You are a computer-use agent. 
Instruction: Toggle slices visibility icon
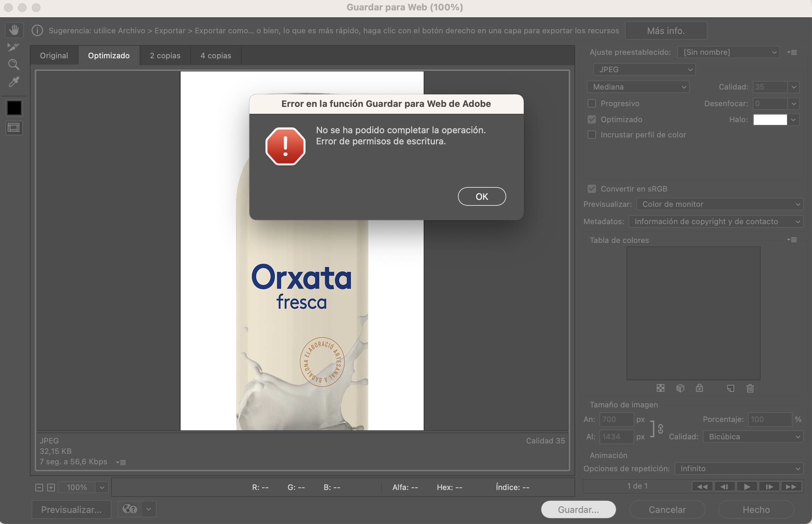pos(14,128)
